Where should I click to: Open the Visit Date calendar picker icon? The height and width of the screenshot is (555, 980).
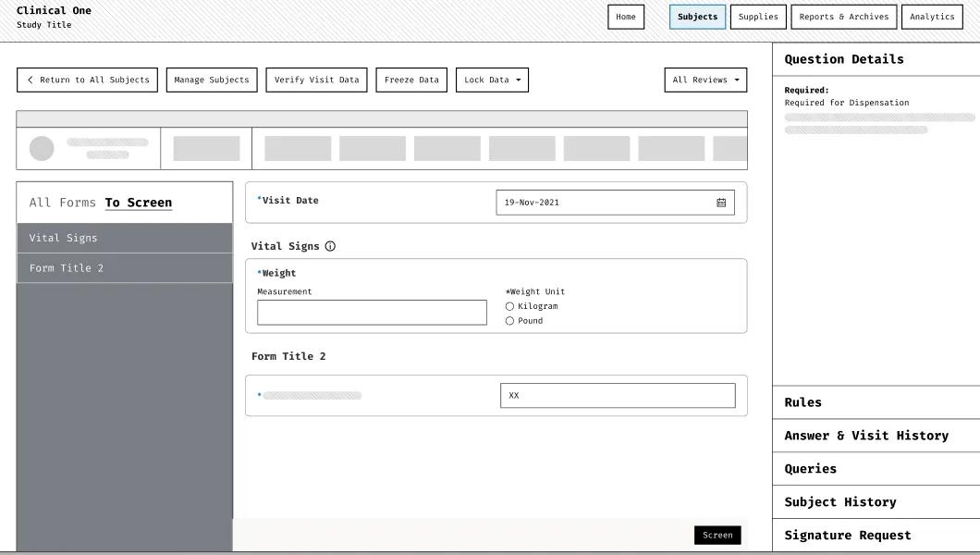click(x=721, y=203)
